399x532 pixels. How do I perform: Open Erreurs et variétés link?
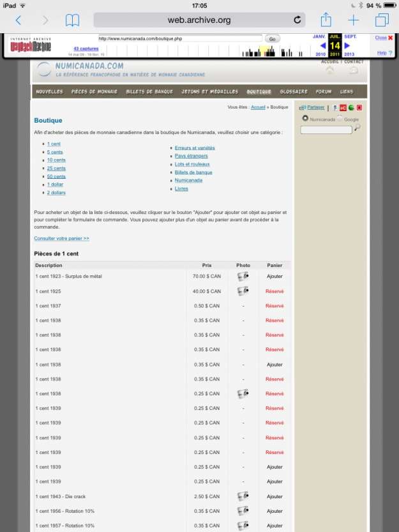coord(195,148)
